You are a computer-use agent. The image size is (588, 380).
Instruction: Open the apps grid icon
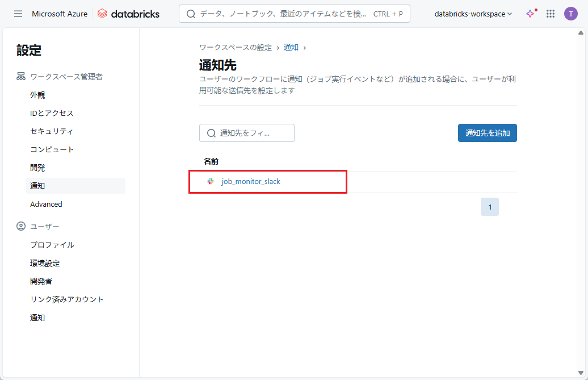pos(550,14)
